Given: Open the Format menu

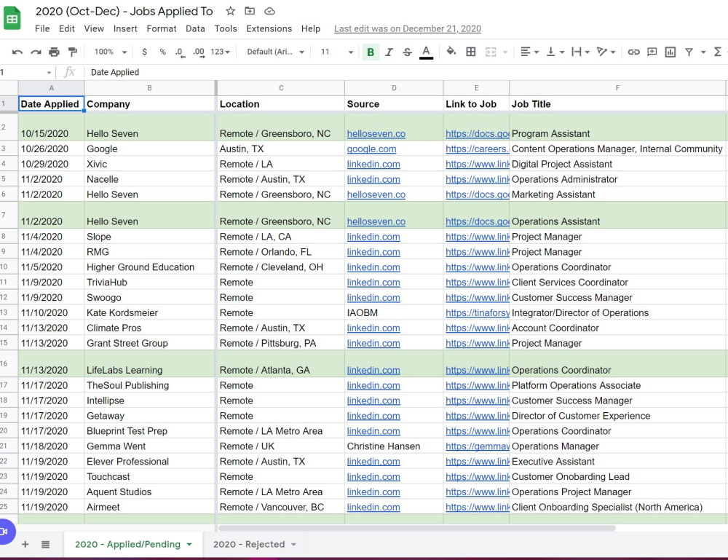Looking at the screenshot, I should (x=162, y=29).
